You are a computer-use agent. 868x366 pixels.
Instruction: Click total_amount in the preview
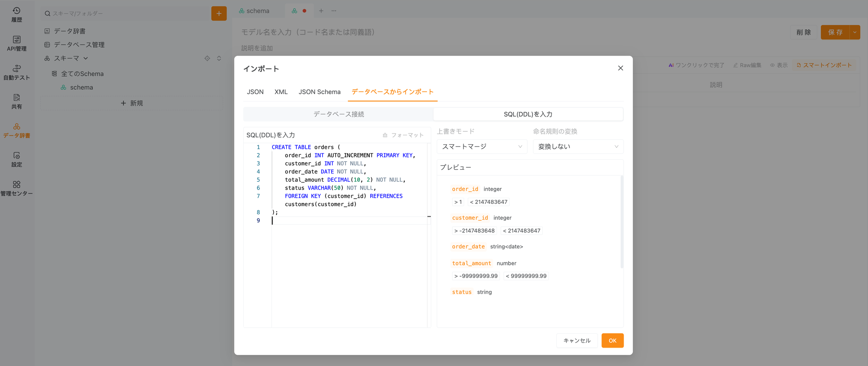click(x=471, y=263)
